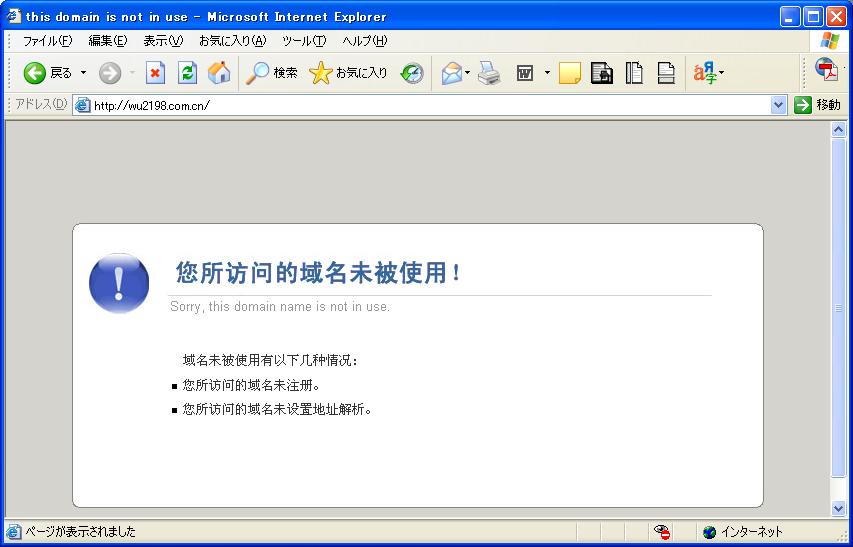Click the blocked-content privacy icon in status bar

click(x=662, y=532)
